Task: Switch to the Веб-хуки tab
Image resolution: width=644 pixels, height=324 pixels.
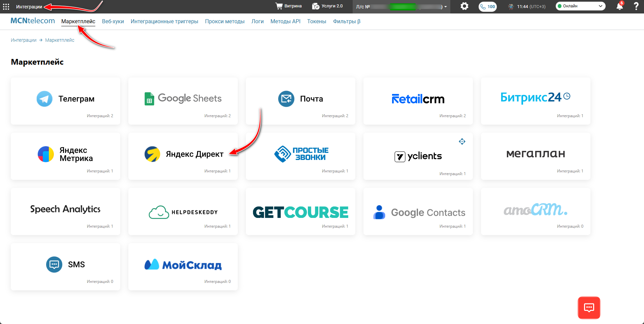Action: [x=113, y=22]
